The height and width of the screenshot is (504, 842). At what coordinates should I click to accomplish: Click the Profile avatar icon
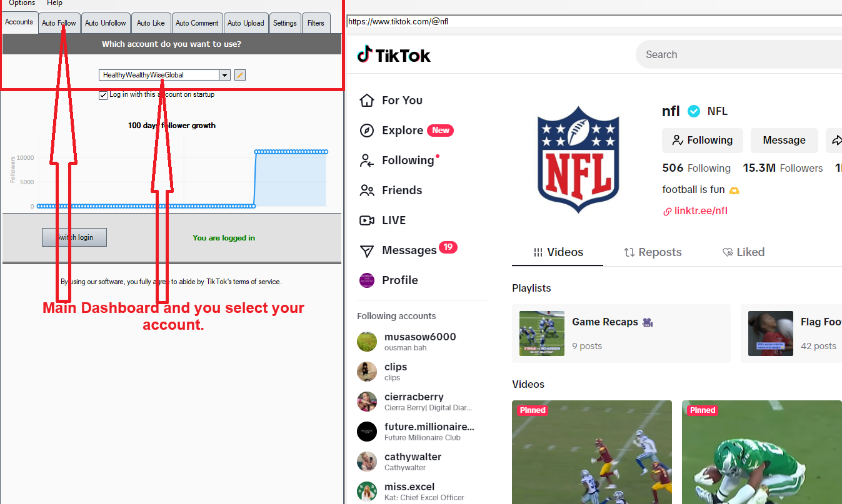point(367,280)
